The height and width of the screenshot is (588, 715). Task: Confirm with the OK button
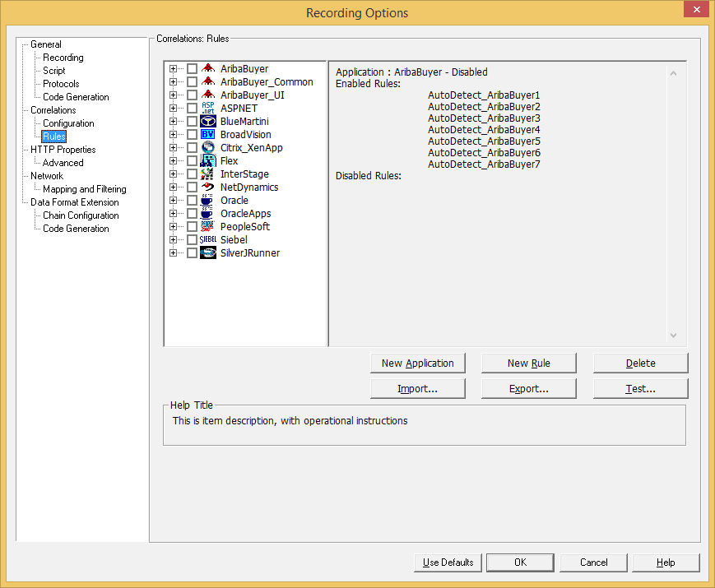[x=520, y=563]
